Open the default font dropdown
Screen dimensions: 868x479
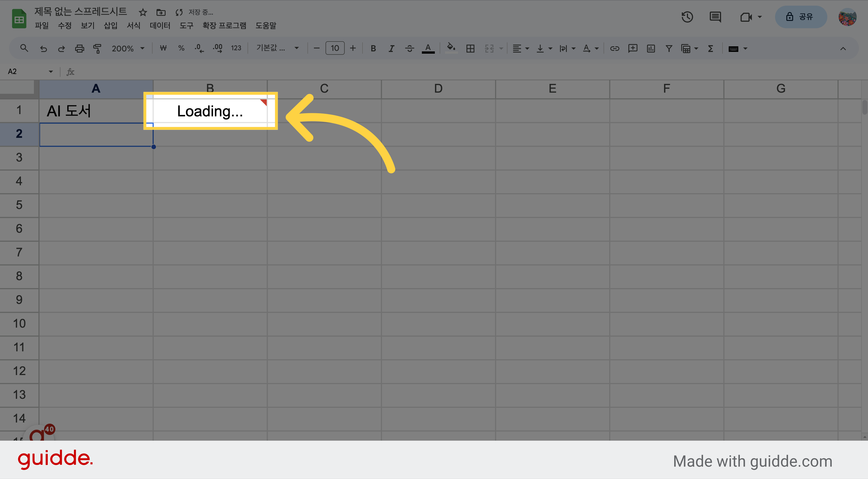277,48
